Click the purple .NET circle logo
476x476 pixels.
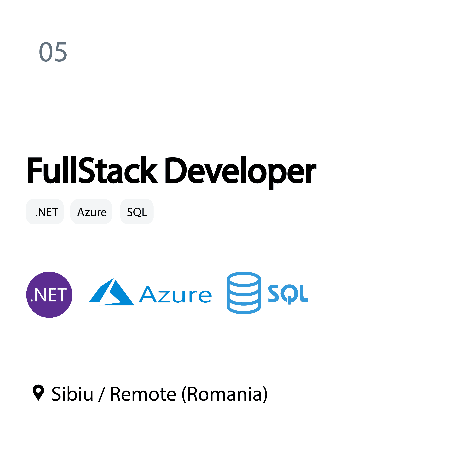(x=49, y=295)
